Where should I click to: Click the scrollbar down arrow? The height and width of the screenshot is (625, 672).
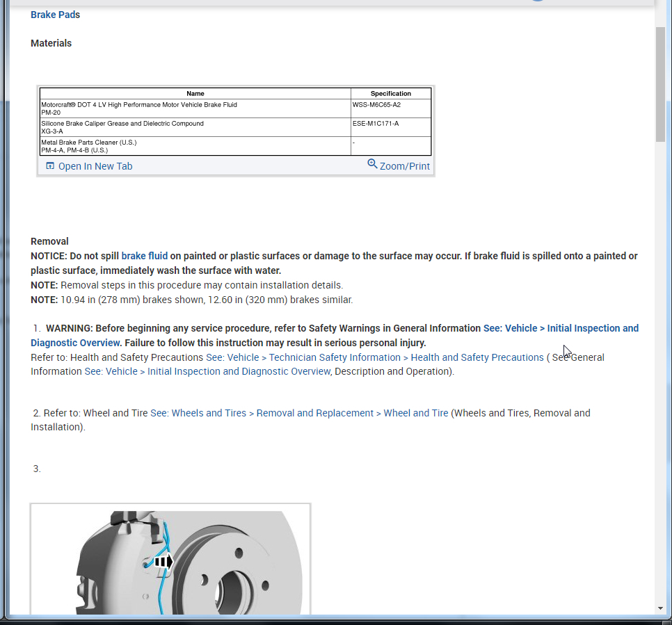(x=660, y=608)
